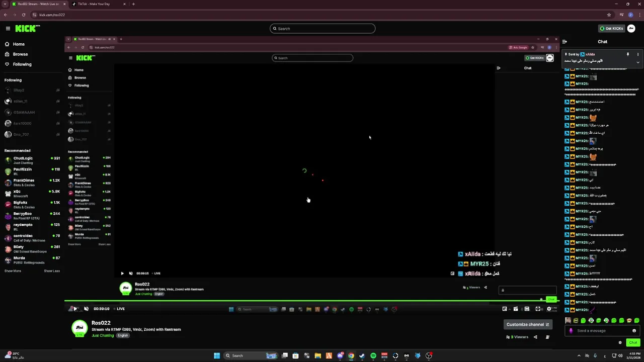Select the Ros022 Stream browser tab

[x=39, y=4]
